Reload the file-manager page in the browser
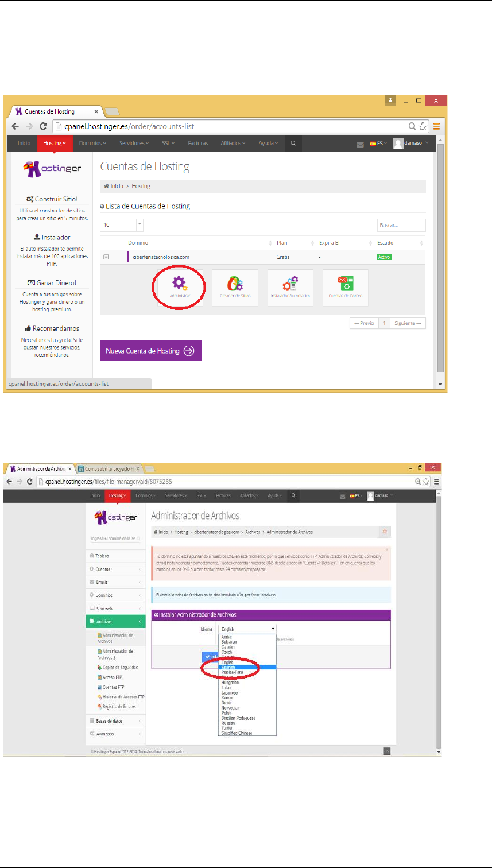The image size is (492, 868). click(x=29, y=482)
